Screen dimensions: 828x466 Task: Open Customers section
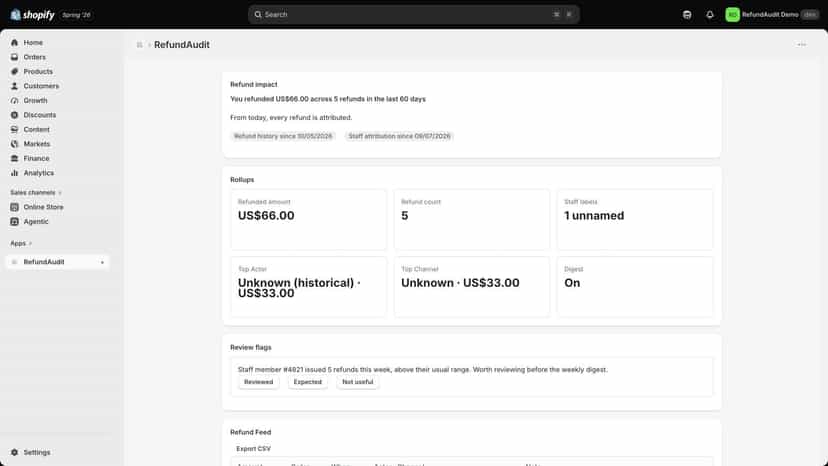pyautogui.click(x=41, y=86)
